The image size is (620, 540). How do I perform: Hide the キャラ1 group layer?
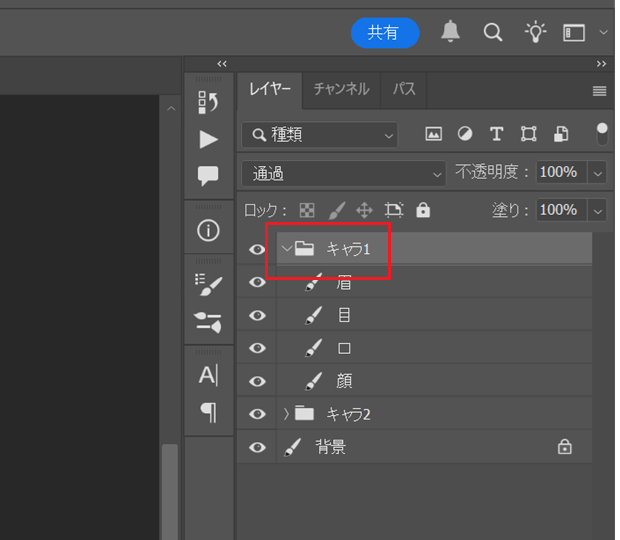point(257,249)
